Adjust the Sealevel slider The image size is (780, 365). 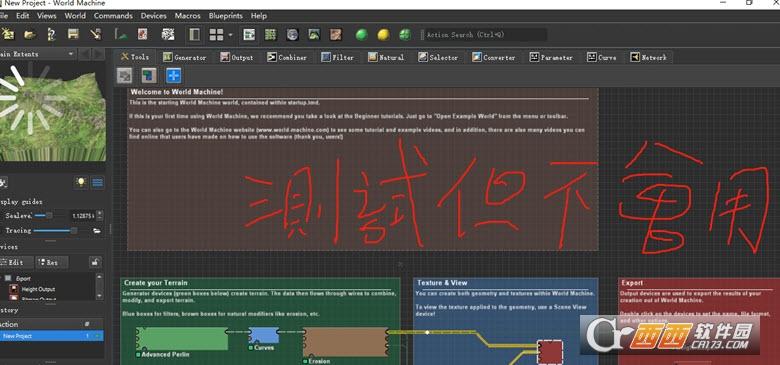[50, 215]
